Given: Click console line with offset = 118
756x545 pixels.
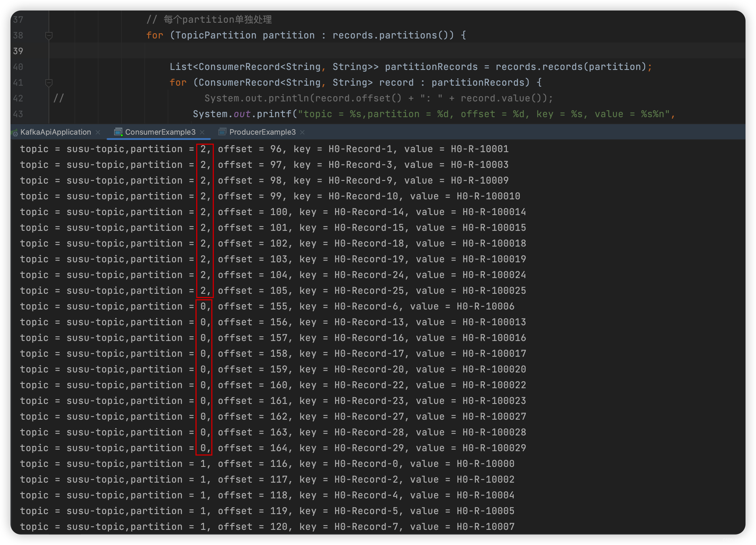Looking at the screenshot, I should (267, 495).
